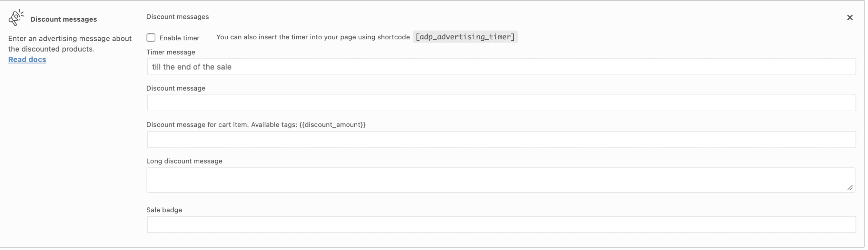Click the {{discount_amount}} tag text
Image resolution: width=868 pixels, height=250 pixels.
332,125
